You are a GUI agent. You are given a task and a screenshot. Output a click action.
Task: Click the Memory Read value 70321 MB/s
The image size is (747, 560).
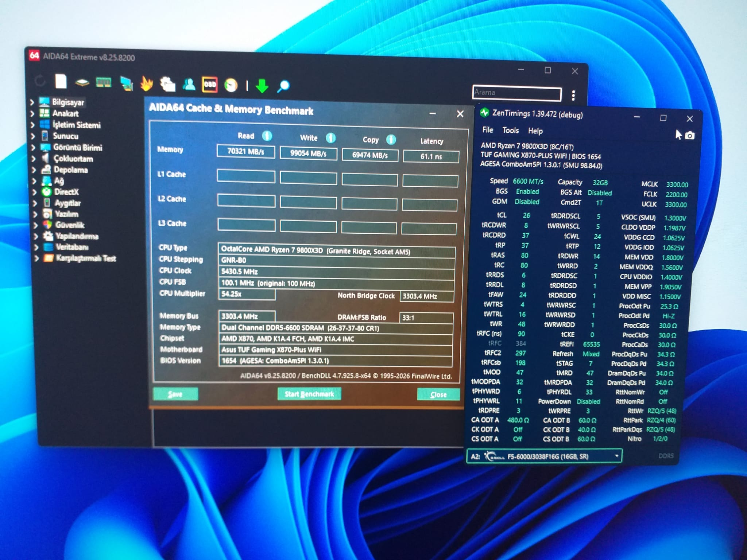pyautogui.click(x=246, y=151)
